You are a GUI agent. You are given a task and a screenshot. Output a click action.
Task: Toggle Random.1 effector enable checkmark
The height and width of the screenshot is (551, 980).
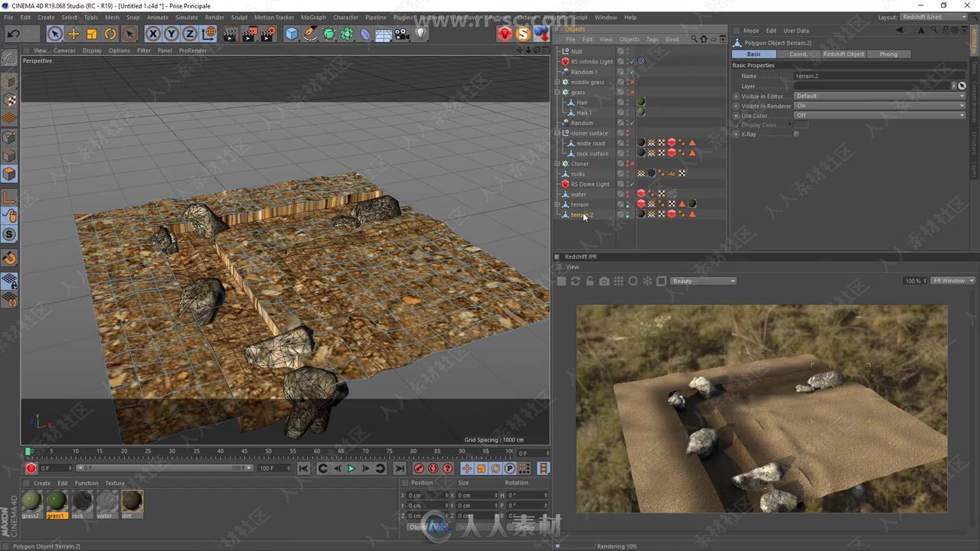click(632, 72)
